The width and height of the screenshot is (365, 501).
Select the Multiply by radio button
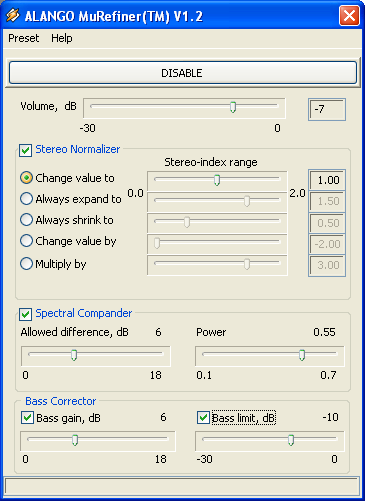pos(26,264)
